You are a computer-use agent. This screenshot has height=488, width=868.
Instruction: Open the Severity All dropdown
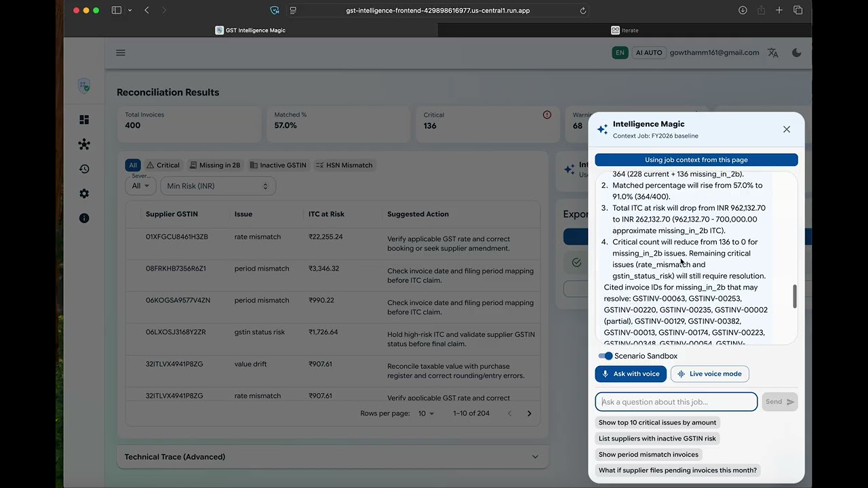pyautogui.click(x=140, y=186)
